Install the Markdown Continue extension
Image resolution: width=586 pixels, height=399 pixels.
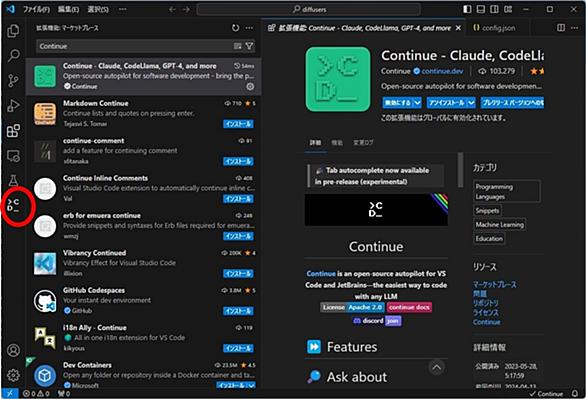click(238, 124)
